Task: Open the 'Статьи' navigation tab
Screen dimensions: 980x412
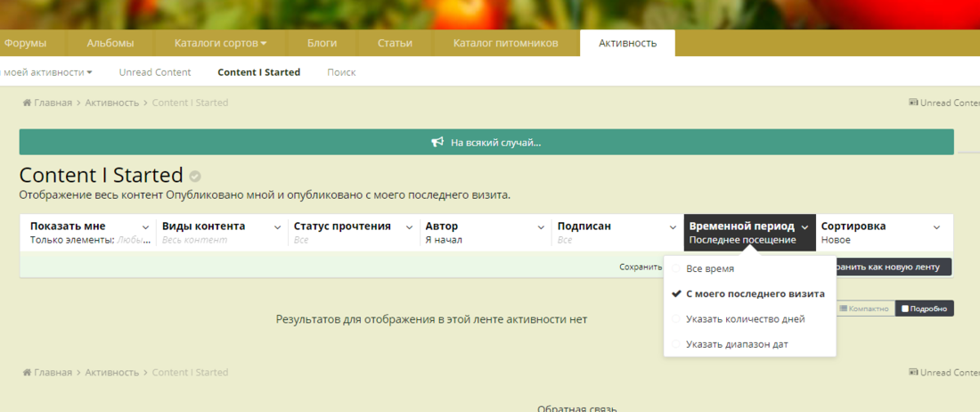Action: (x=395, y=43)
